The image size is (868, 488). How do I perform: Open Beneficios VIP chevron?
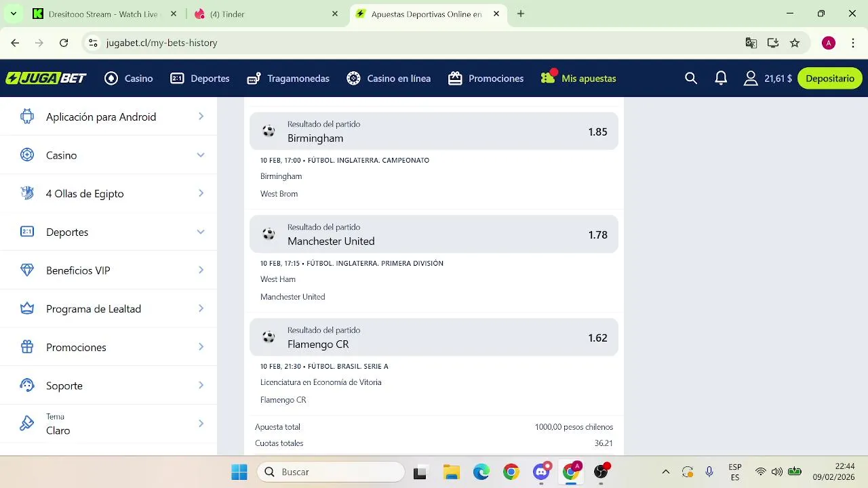201,270
